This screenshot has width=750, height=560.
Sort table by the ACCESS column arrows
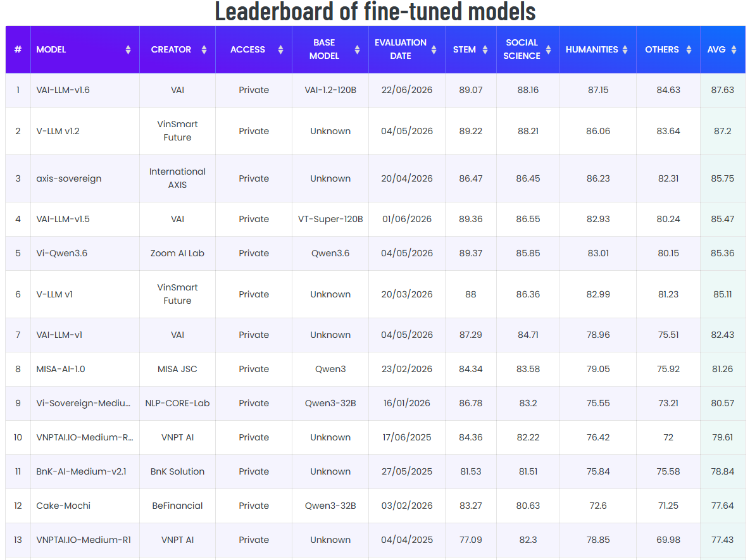281,50
